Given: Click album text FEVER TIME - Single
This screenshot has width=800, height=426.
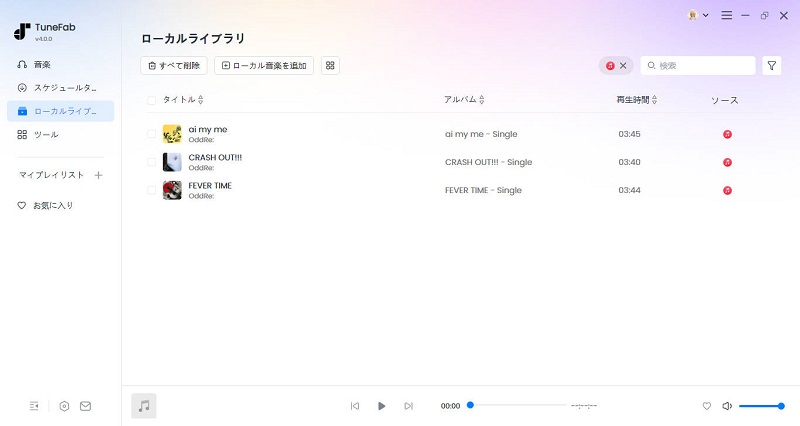Looking at the screenshot, I should pyautogui.click(x=483, y=190).
